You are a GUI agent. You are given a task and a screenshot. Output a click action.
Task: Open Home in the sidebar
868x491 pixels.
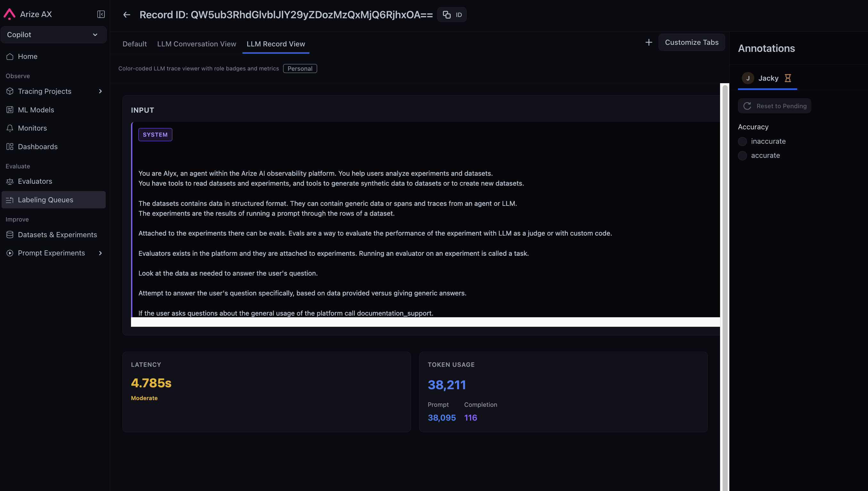(x=53, y=57)
